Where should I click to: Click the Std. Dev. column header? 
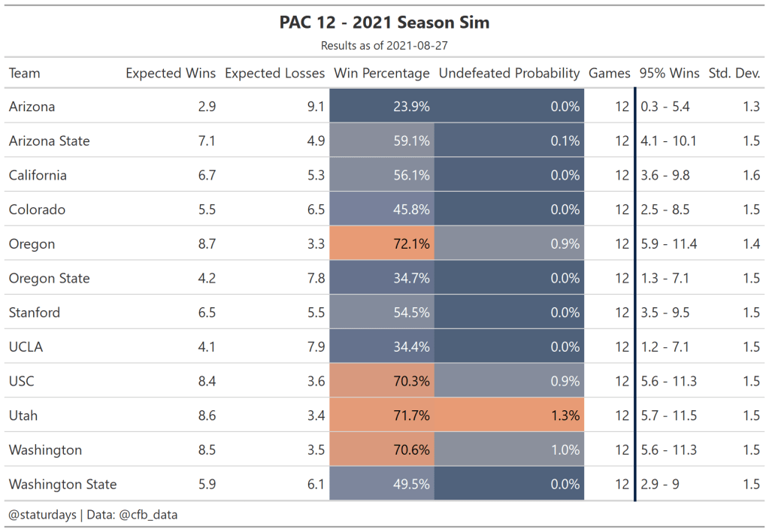click(x=734, y=74)
